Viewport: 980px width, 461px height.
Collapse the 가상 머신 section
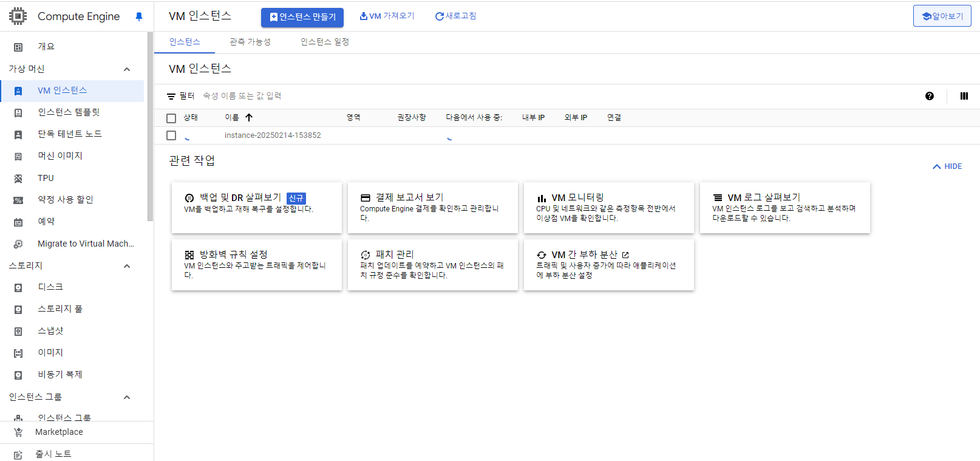click(127, 69)
